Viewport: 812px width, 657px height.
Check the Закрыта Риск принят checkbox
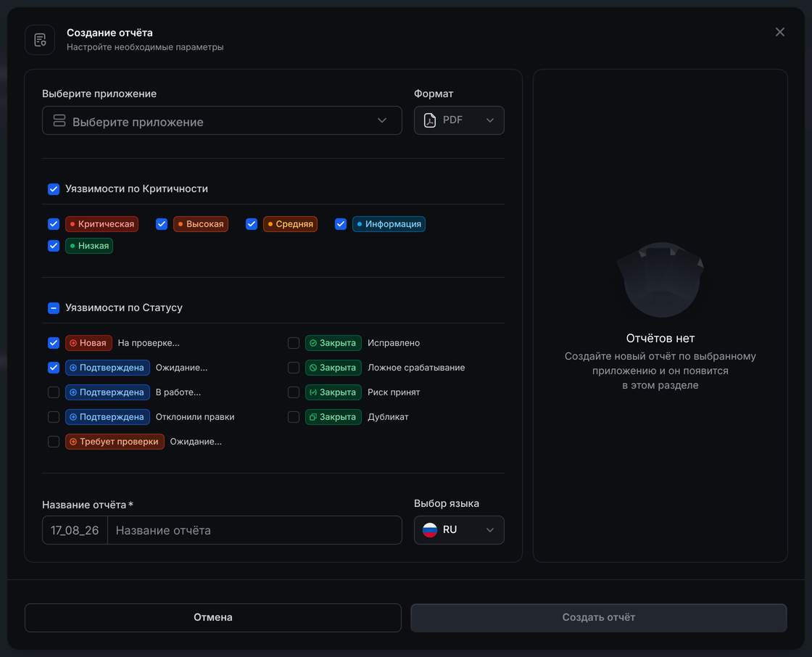pos(294,392)
